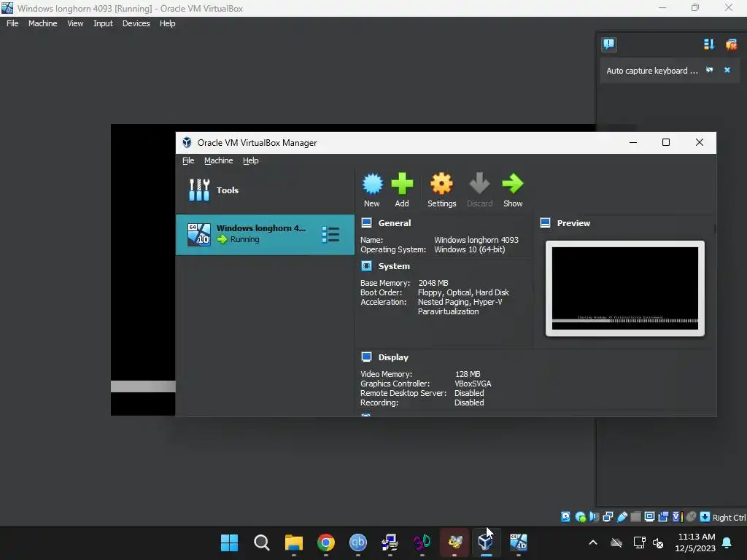Click the 128 MB video memory value

[x=468, y=374]
